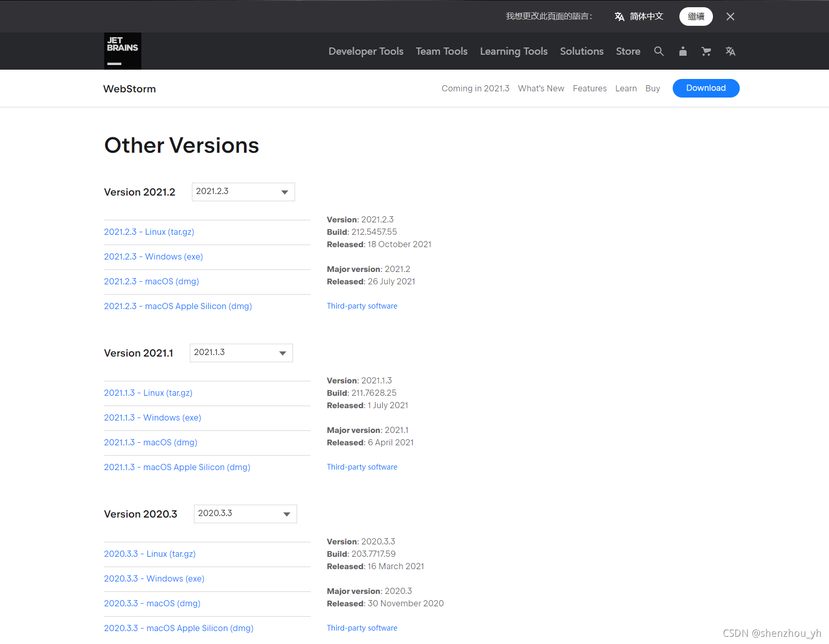Viewport: 829px width, 644px height.
Task: Open the Learn page
Action: 626,88
